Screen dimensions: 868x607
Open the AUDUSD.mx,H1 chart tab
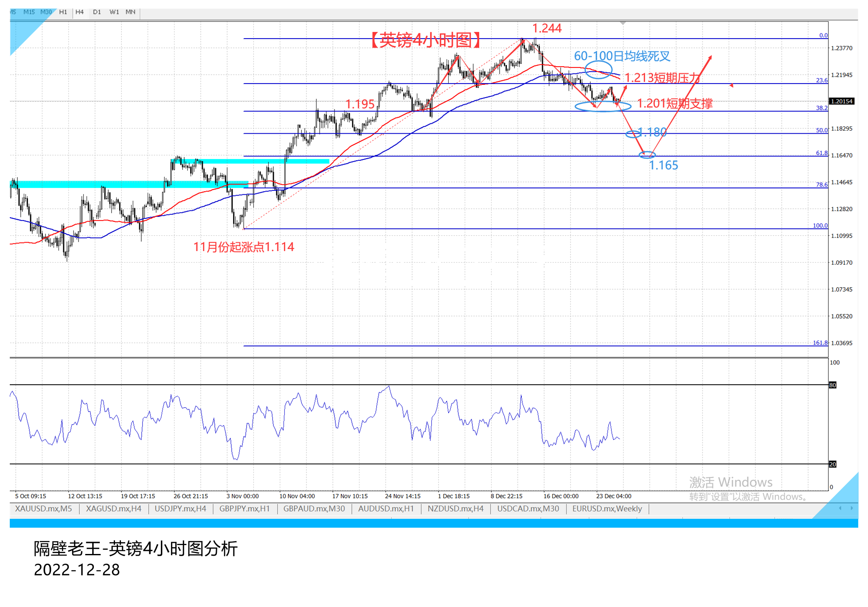[386, 509]
